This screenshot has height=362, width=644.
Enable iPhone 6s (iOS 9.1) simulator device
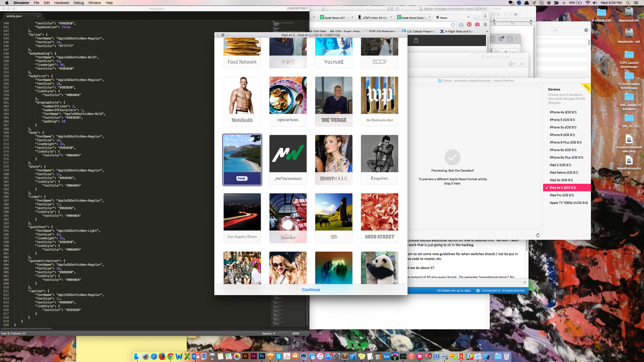[567, 150]
